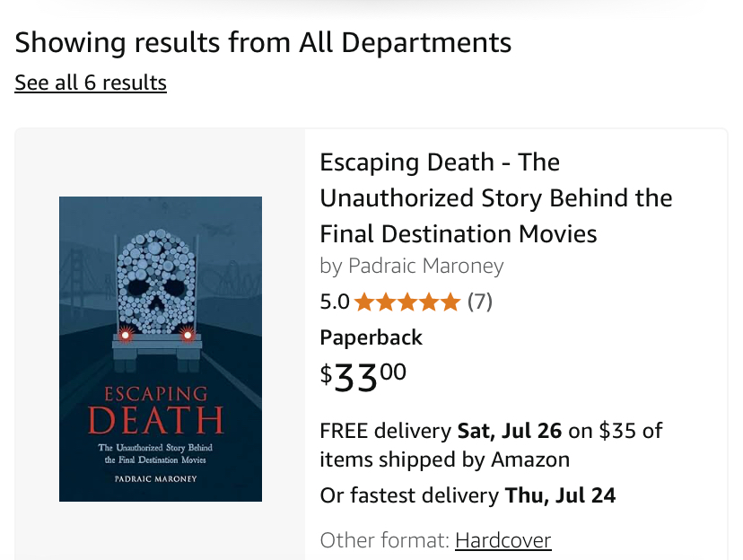Viewport: 743px width, 560px height.
Task: Click the $33.00 price
Action: tap(363, 375)
